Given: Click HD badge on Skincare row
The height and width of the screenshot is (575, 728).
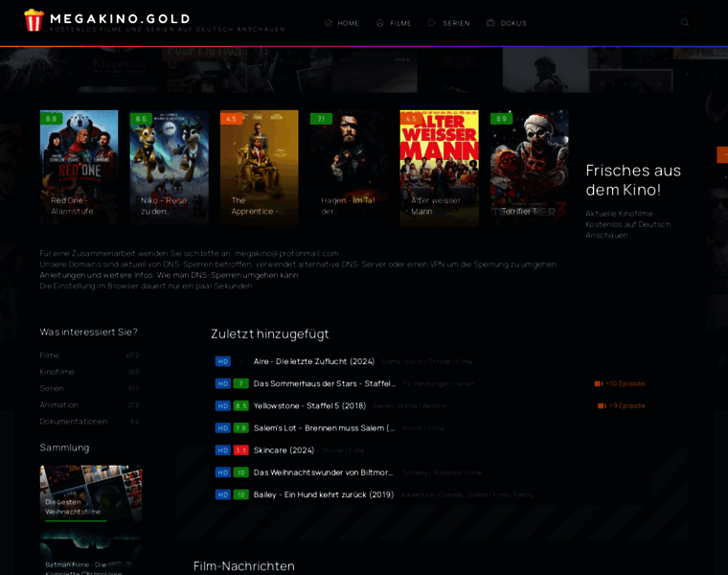Looking at the screenshot, I should [x=223, y=450].
